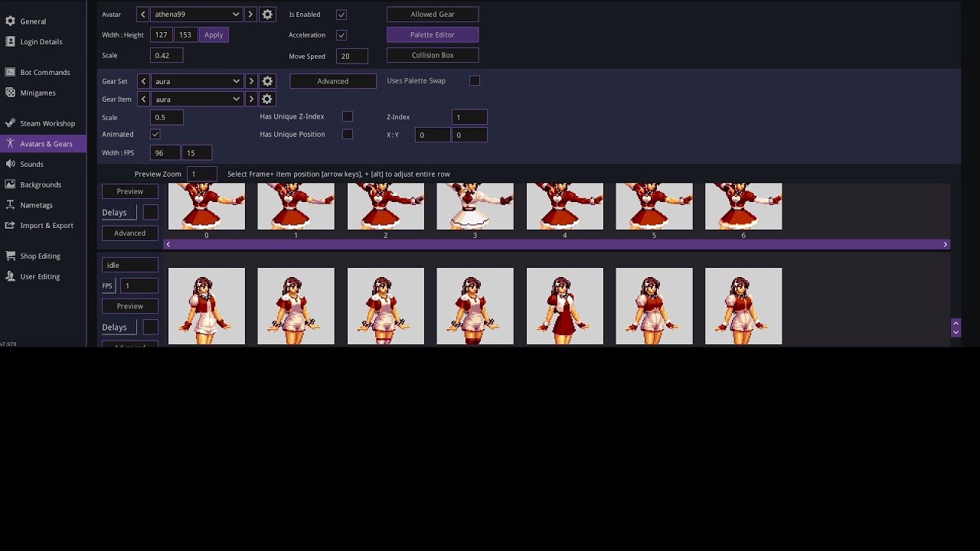Click the idle animation name field
Image resolution: width=980 pixels, height=551 pixels.
tap(130, 265)
